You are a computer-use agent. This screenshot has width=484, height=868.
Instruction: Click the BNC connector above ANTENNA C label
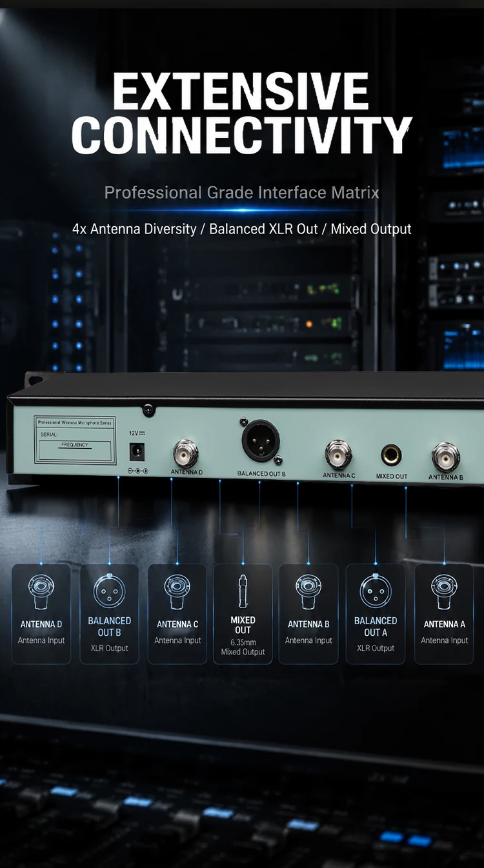click(338, 453)
